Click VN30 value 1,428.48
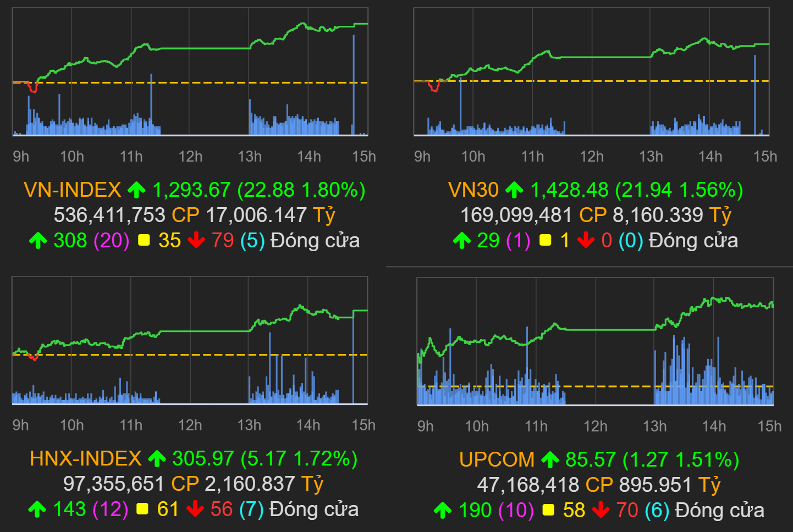Image resolution: width=793 pixels, height=532 pixels. 569,190
